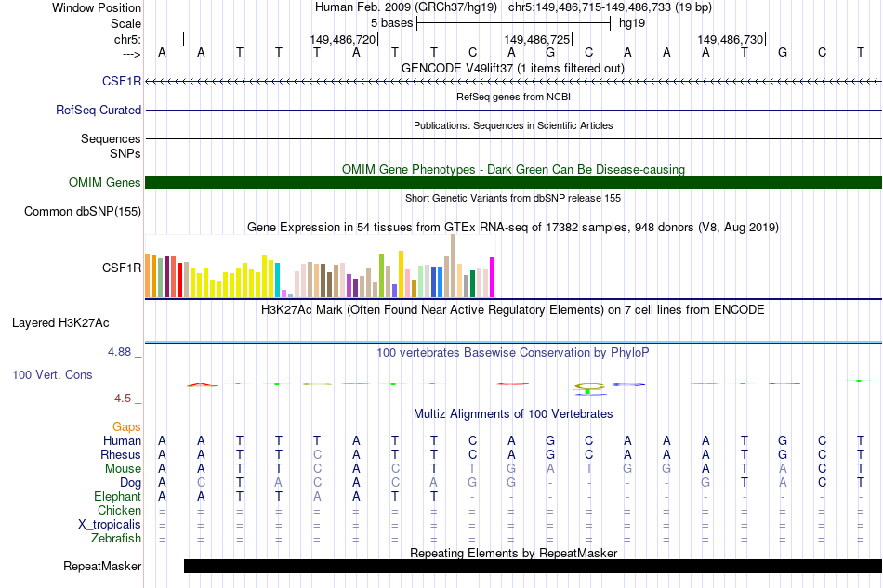Select the Chicken alignment row label
This screenshot has width=883, height=588.
119,510
